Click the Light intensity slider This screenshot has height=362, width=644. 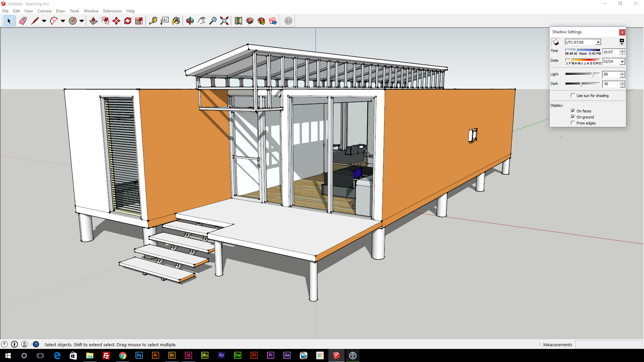[x=582, y=74]
